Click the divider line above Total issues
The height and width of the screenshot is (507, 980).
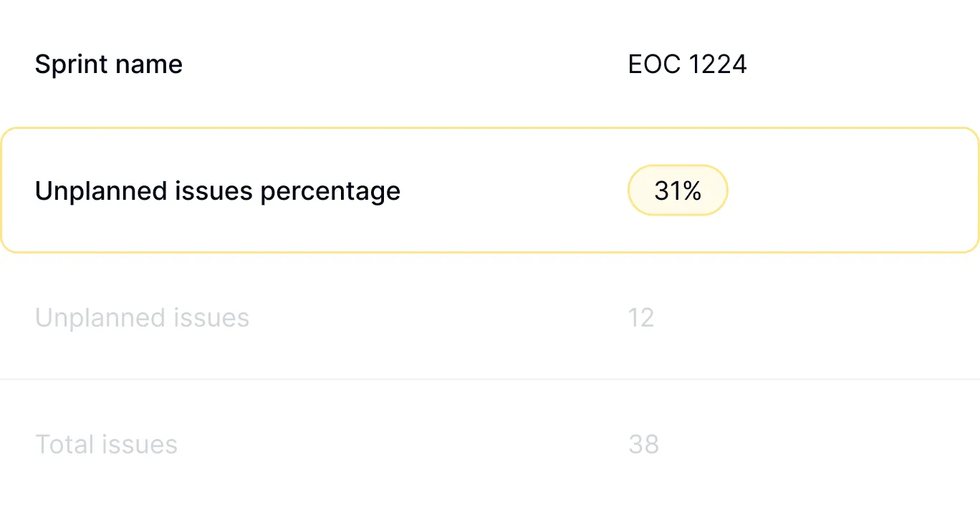click(490, 379)
